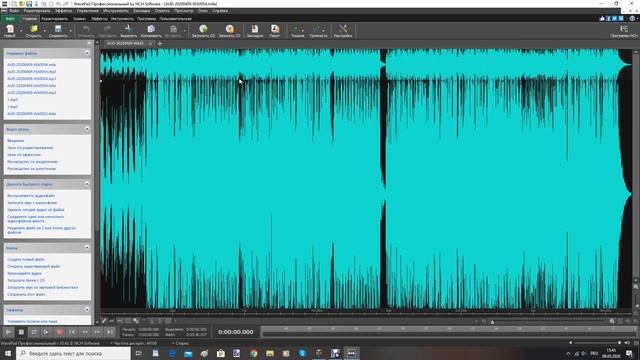The image size is (640, 360).
Task: Click the level meter bar
Action: [448, 332]
